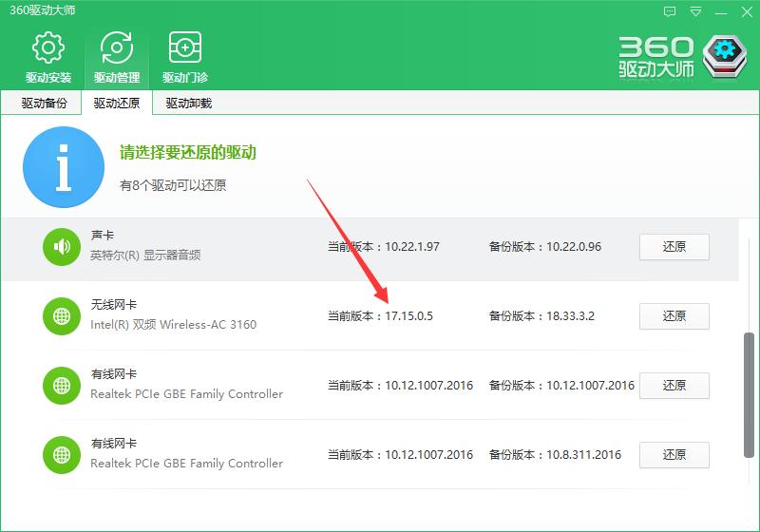Viewport: 760px width, 532px height.
Task: Restore wired NIC backup 10.12.1007.2016
Action: coord(674,386)
